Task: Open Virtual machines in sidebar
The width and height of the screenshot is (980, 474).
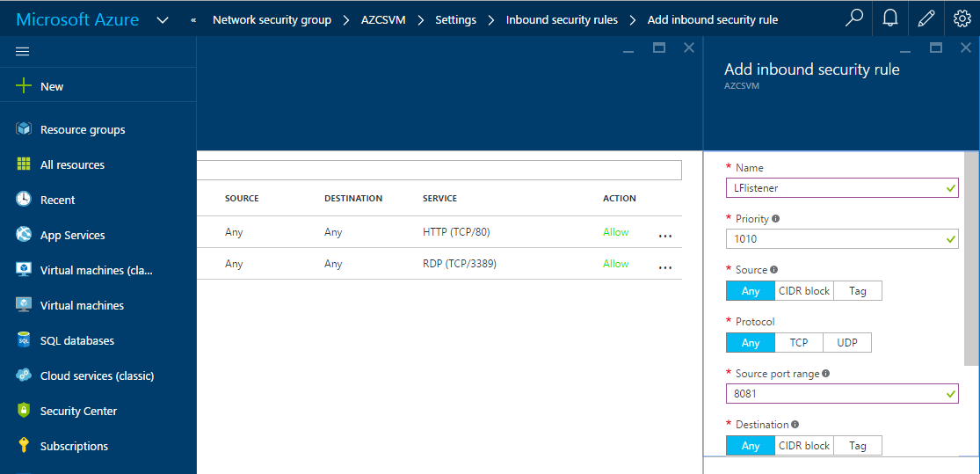Action: (x=82, y=305)
